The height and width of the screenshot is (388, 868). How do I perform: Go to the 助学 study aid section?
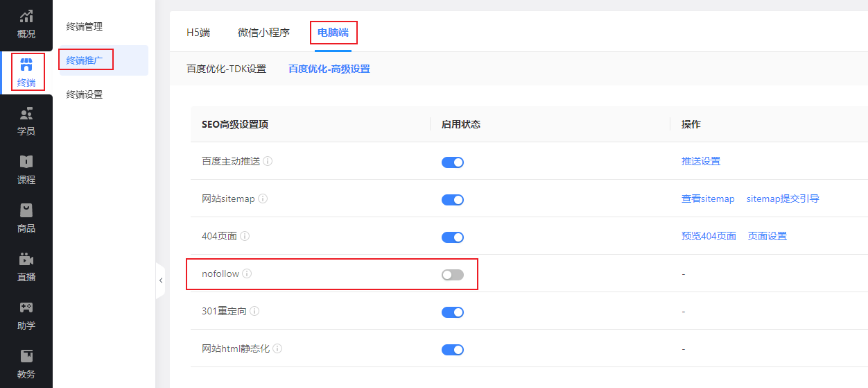point(26,316)
